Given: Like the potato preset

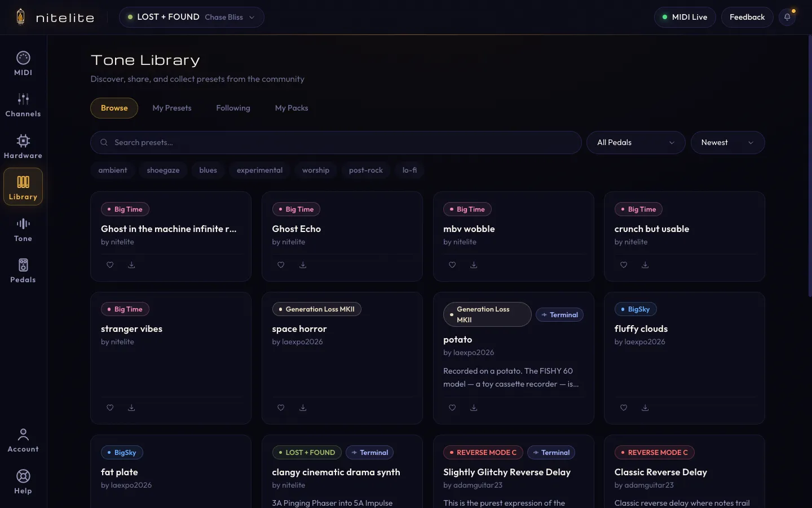Looking at the screenshot, I should pyautogui.click(x=452, y=408).
